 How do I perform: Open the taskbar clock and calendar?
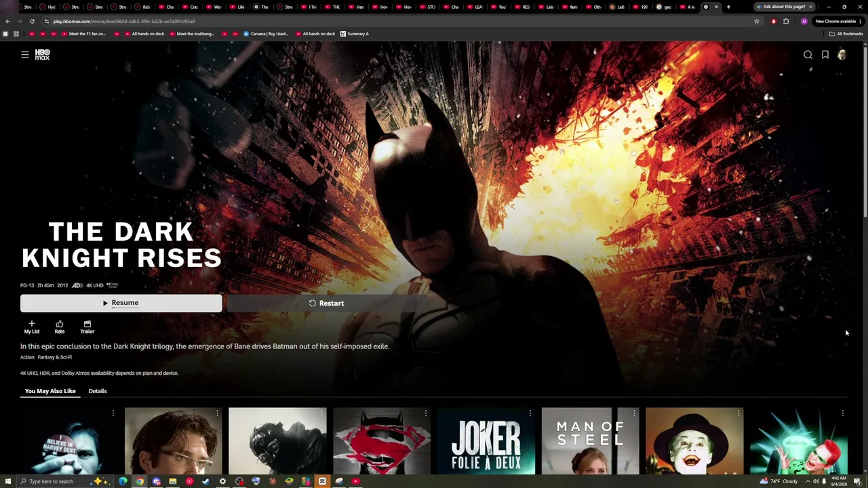(x=838, y=481)
